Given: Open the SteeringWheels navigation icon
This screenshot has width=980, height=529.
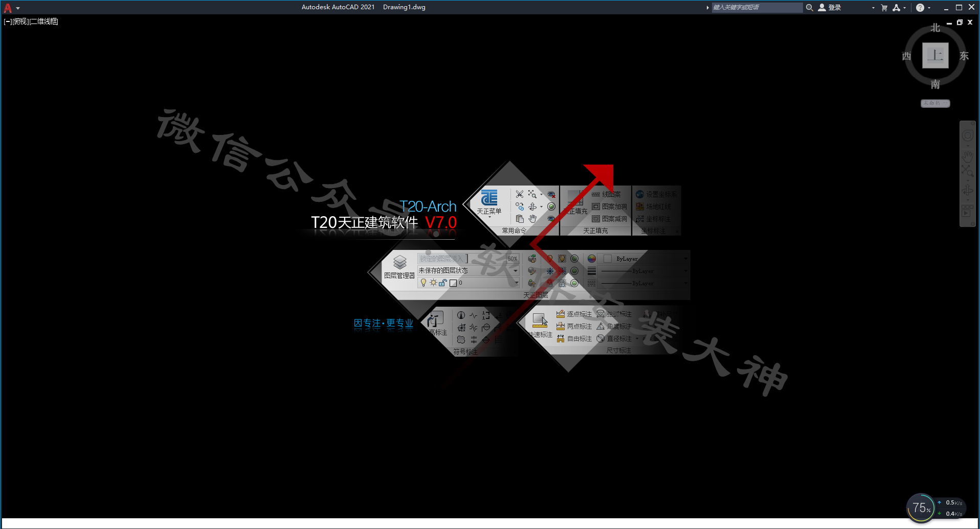Looking at the screenshot, I should (968, 135).
